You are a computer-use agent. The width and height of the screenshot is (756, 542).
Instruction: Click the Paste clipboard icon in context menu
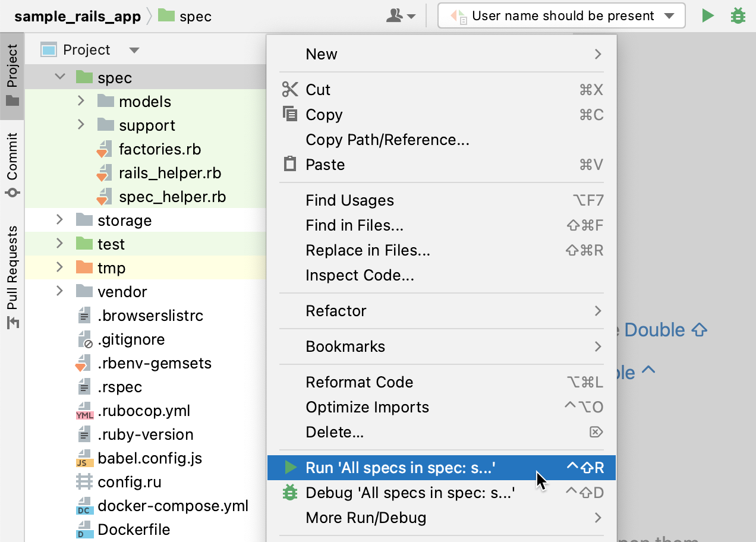point(289,164)
